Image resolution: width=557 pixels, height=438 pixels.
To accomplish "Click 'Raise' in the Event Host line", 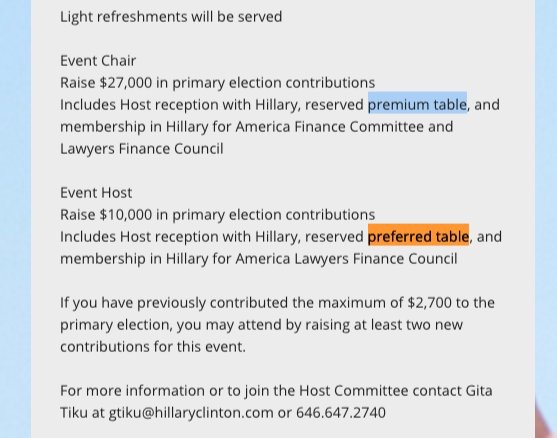I will [x=77, y=215].
